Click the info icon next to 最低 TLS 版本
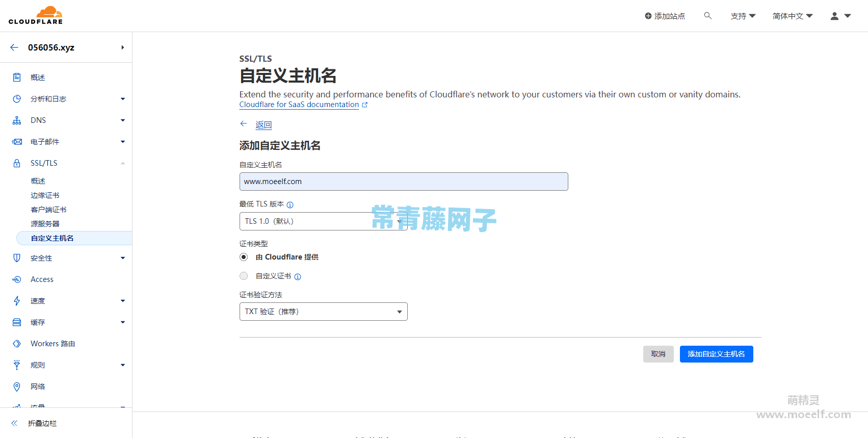 (x=290, y=205)
